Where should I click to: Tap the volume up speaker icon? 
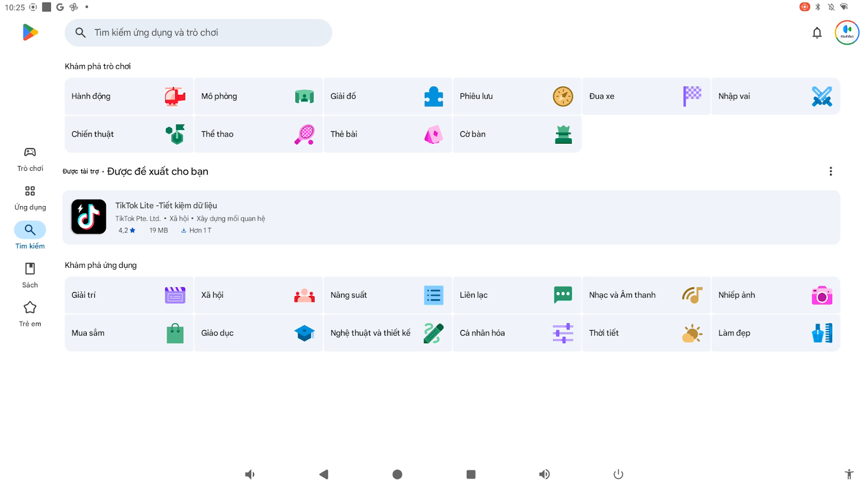pyautogui.click(x=544, y=474)
